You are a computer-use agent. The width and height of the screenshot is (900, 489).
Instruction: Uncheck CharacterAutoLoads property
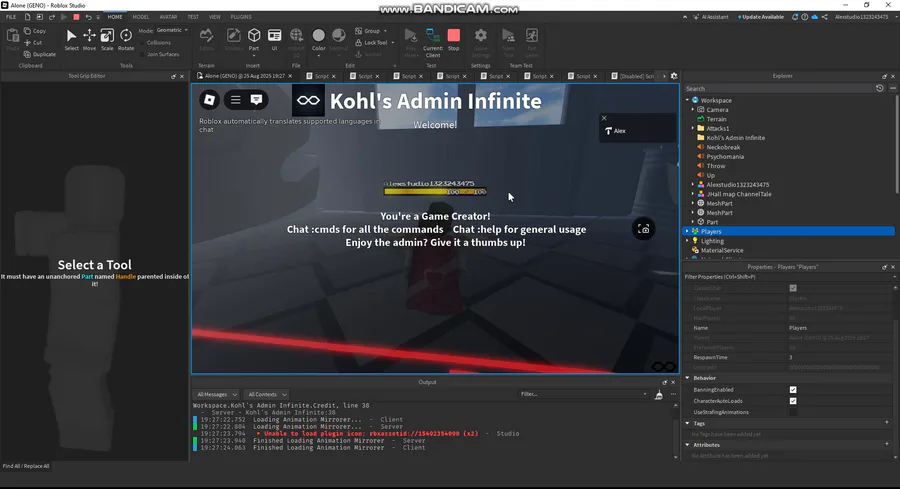793,401
